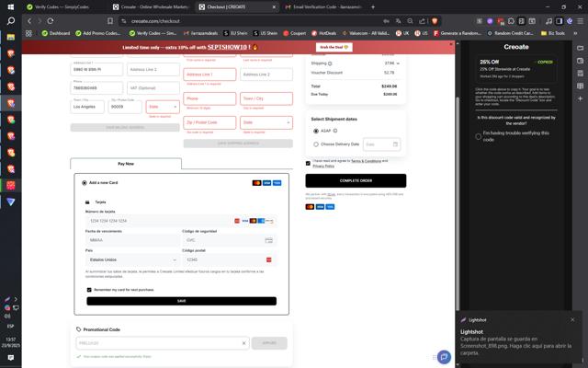Open the browser hamburger menu
This screenshot has height=368, width=588.
coord(580,21)
